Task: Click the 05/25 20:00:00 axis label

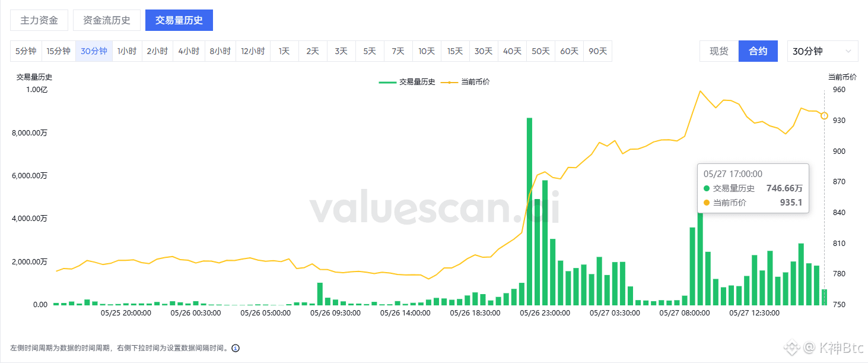Action: pos(126,313)
